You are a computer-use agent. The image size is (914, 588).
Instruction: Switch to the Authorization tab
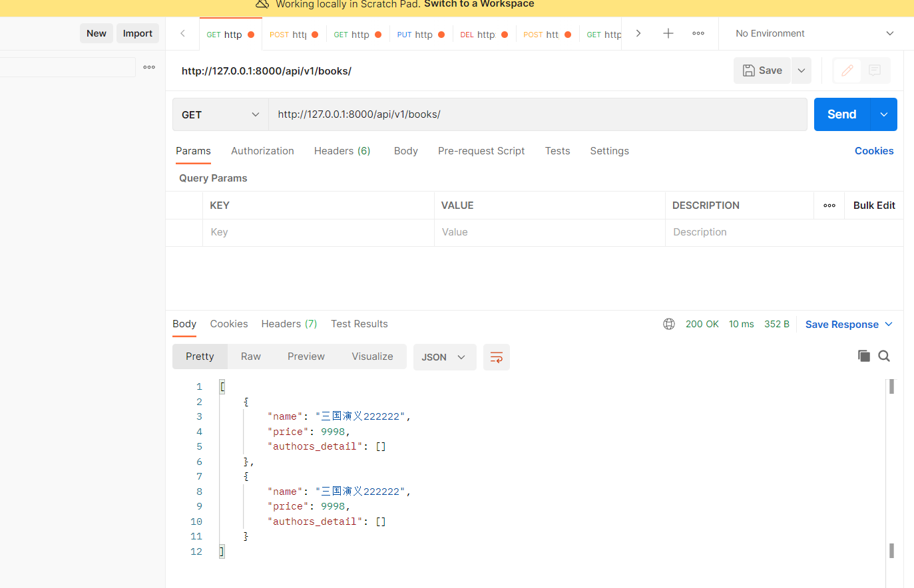pos(262,151)
